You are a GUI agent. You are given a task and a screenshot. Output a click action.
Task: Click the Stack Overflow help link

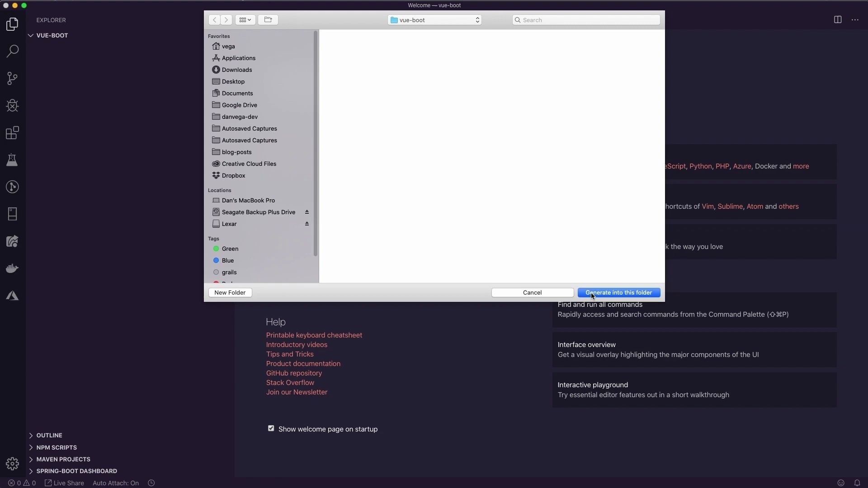click(290, 382)
